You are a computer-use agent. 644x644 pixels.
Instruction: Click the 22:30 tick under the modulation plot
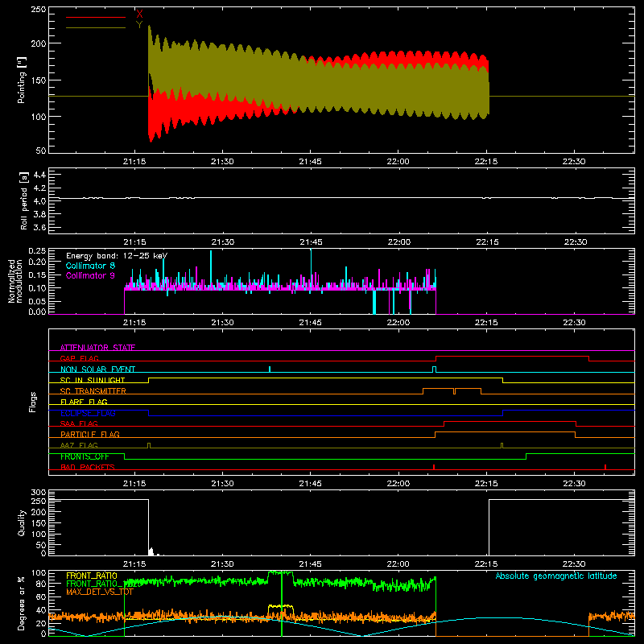click(x=574, y=323)
